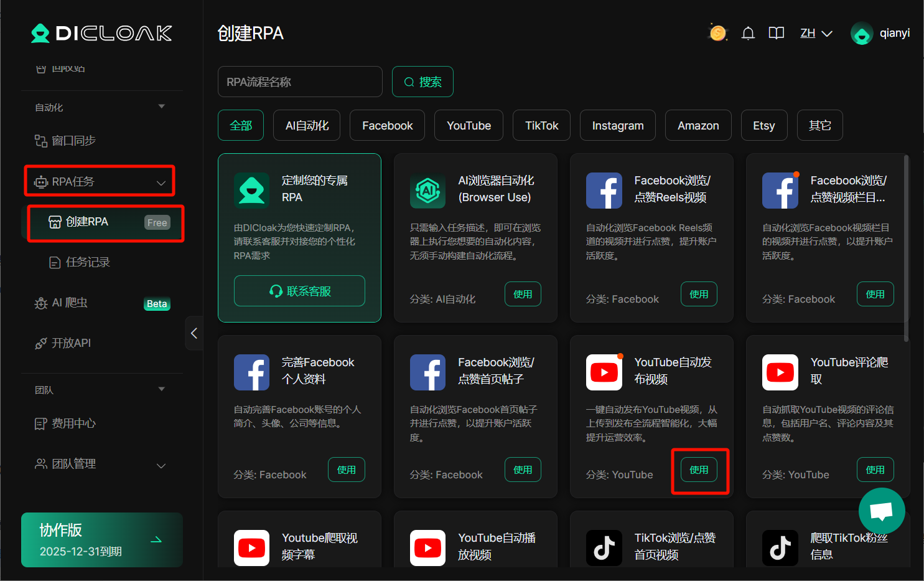The image size is (924, 581).
Task: Open the documentation book icon
Action: click(776, 33)
